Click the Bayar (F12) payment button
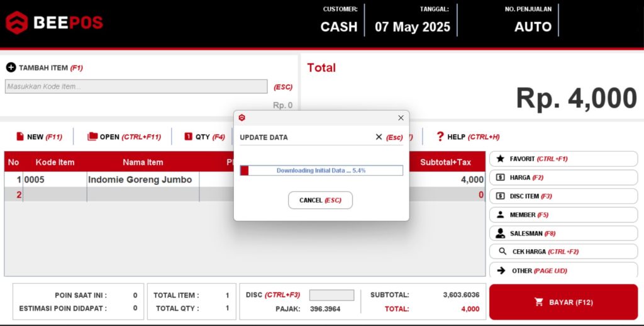 (x=563, y=302)
